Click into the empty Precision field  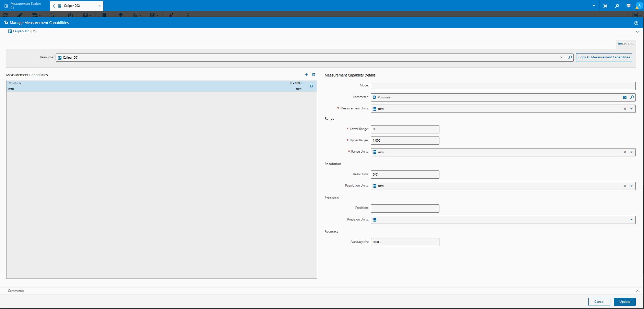click(x=405, y=209)
